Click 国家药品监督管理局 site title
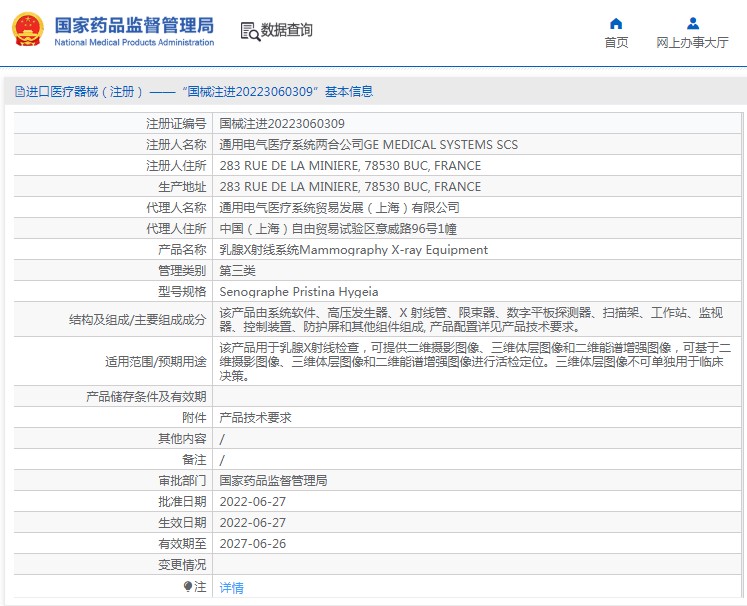Viewport: 747px width, 606px height. click(134, 25)
